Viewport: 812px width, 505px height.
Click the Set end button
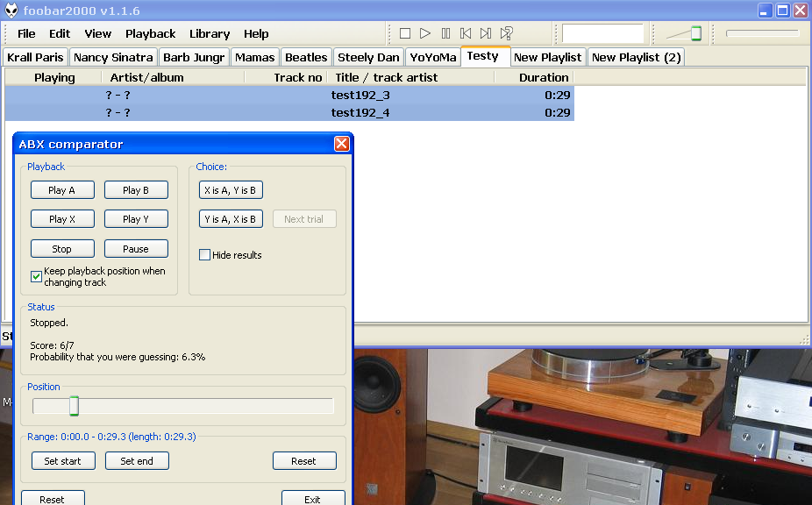[137, 461]
